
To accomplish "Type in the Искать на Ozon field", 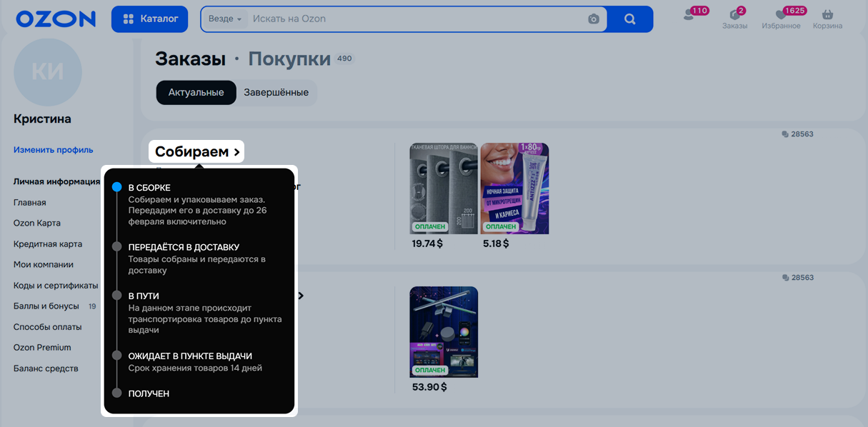I will [x=414, y=19].
